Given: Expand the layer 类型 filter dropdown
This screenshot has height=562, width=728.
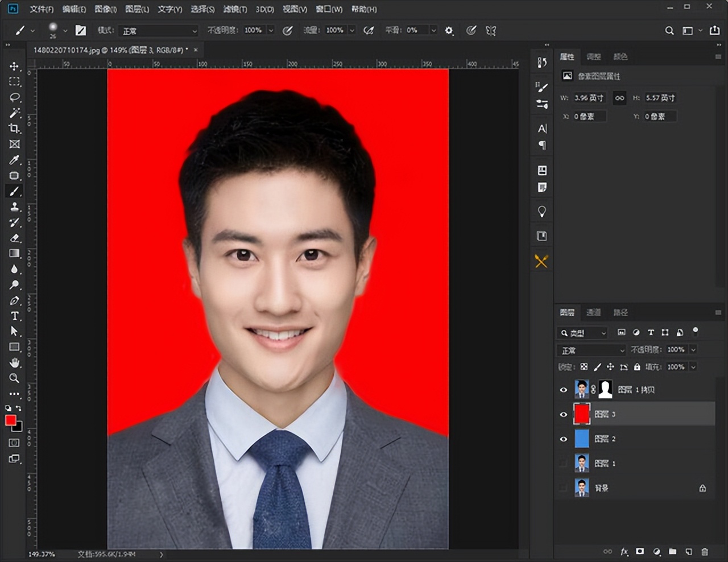Looking at the screenshot, I should coord(583,333).
